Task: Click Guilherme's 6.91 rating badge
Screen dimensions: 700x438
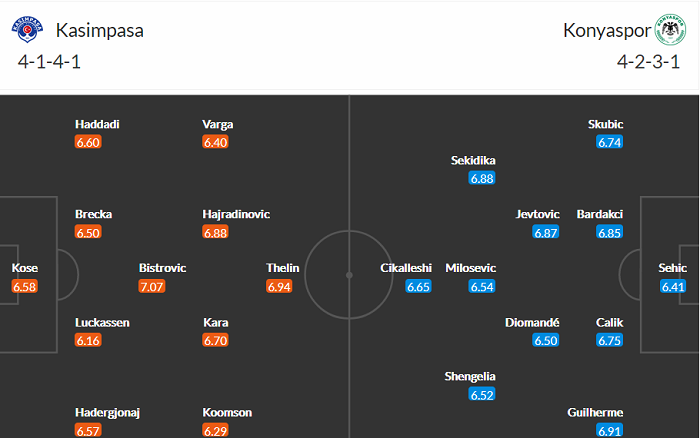Action: coord(610,432)
